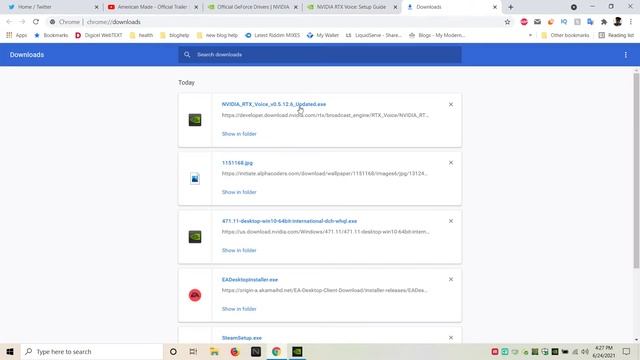Open Cortana circle icon on taskbar
The height and width of the screenshot is (360, 640).
[173, 351]
